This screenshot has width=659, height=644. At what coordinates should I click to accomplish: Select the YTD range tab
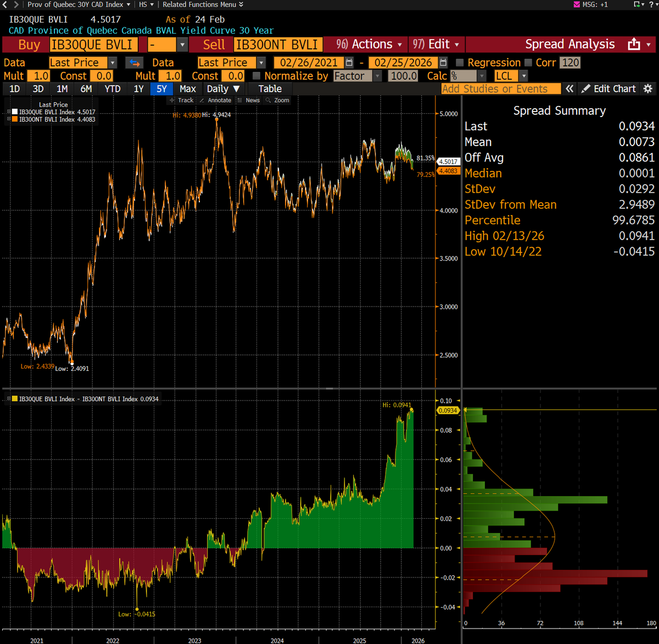[x=113, y=89]
